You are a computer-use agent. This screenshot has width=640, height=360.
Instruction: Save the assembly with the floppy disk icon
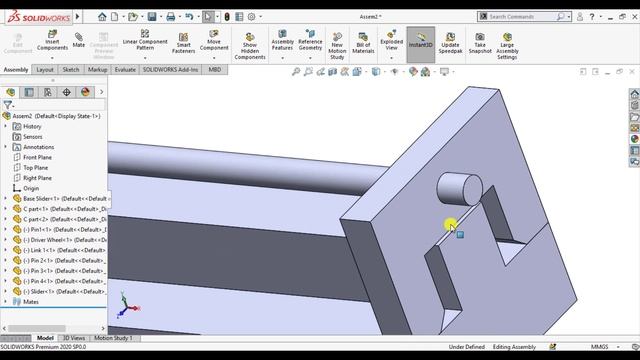click(x=152, y=17)
